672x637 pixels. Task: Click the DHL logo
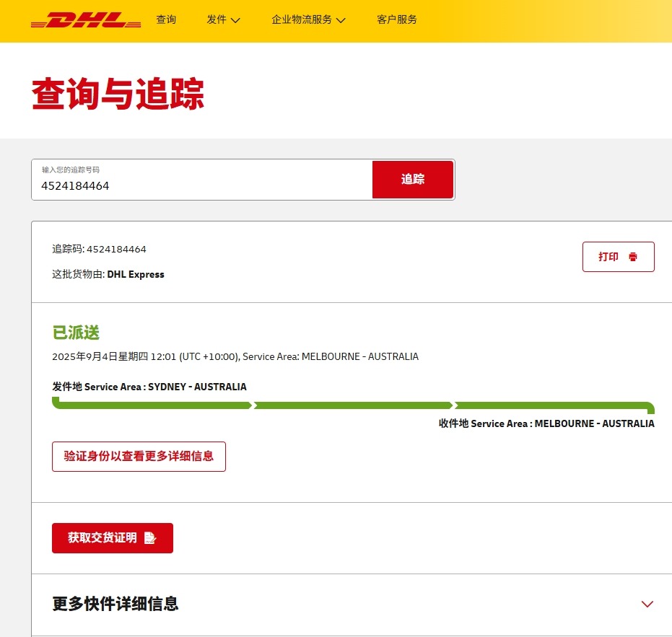[x=86, y=20]
